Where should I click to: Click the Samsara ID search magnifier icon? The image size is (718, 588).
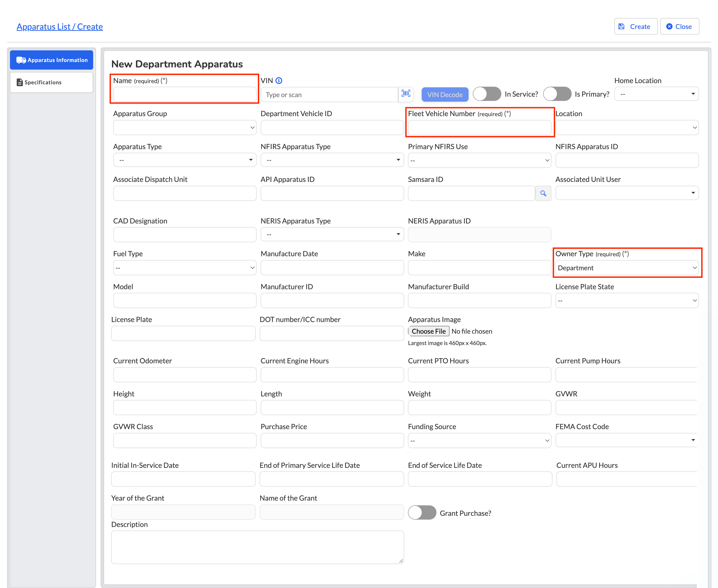point(543,193)
